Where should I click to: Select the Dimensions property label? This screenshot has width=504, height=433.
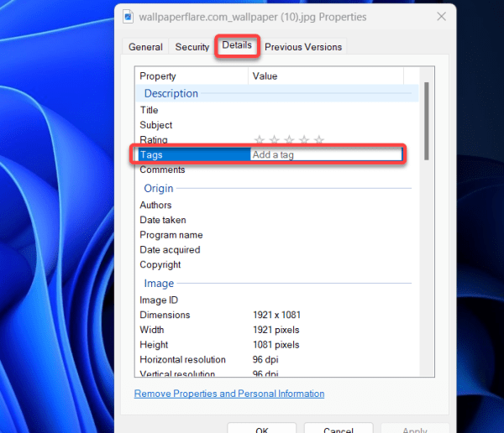click(165, 315)
